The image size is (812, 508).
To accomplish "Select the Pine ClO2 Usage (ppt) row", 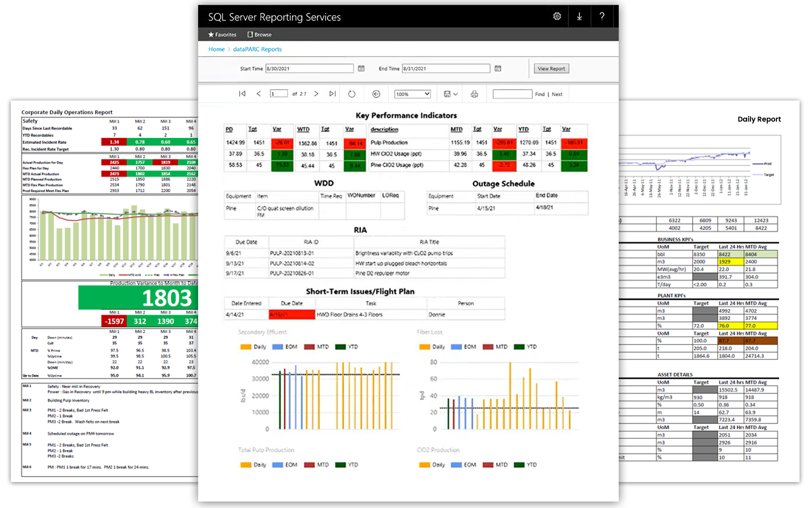I will (397, 165).
